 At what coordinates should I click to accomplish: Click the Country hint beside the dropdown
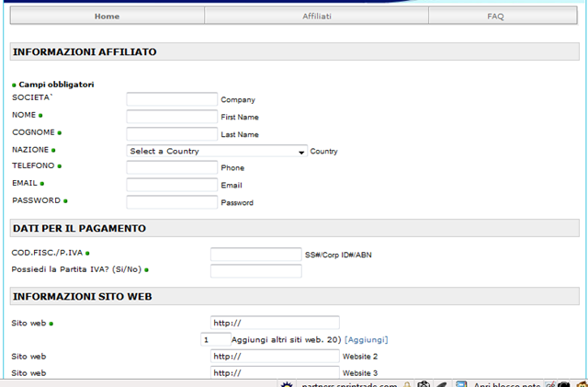(x=323, y=152)
